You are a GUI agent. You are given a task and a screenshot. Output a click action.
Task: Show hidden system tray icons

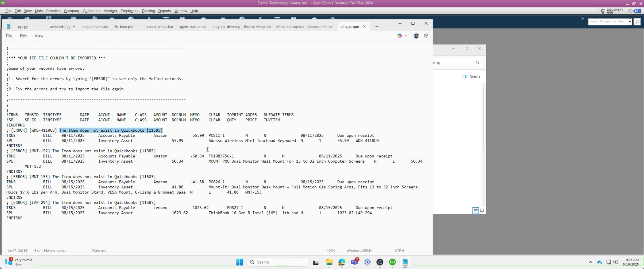pyautogui.click(x=590, y=262)
